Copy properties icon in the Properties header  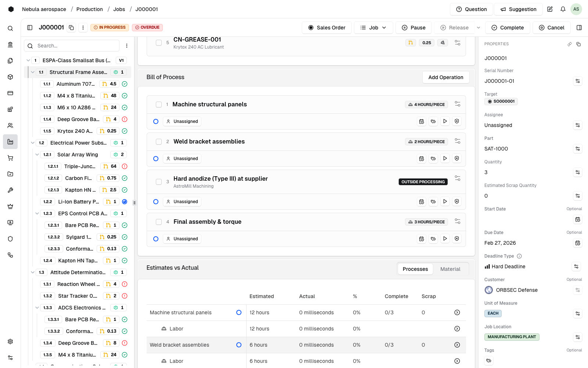(x=578, y=44)
